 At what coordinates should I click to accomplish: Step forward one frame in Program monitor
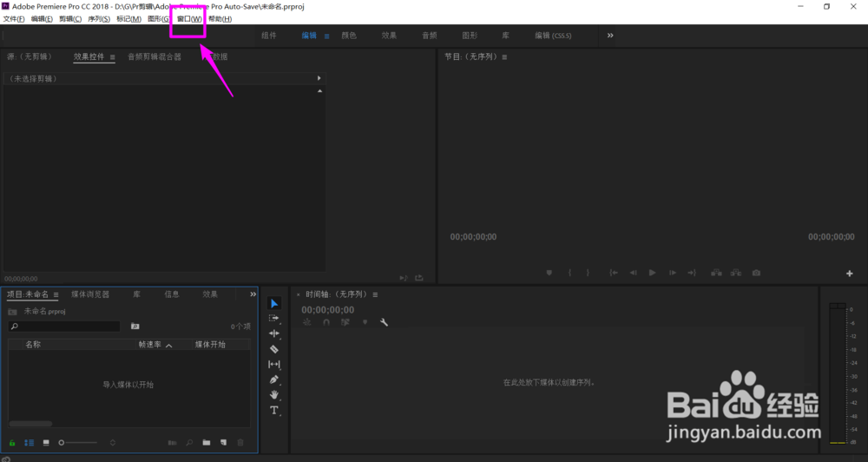(x=672, y=273)
